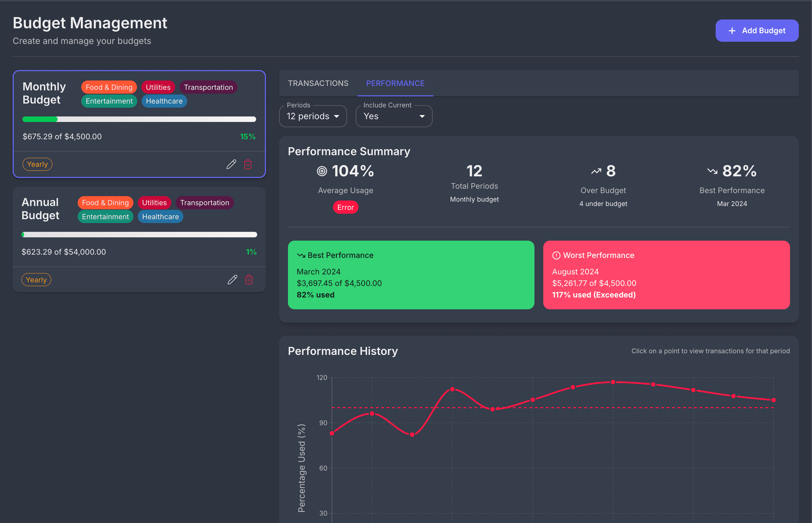Click the pencil edit icon on Annual Budget
The width and height of the screenshot is (812, 523).
(x=232, y=280)
